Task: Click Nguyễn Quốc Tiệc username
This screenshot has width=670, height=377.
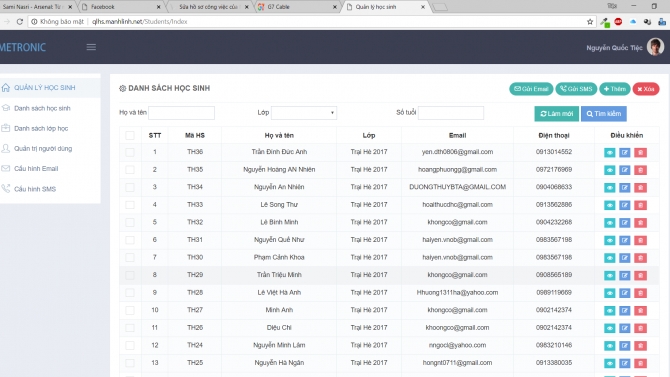Action: pos(614,48)
